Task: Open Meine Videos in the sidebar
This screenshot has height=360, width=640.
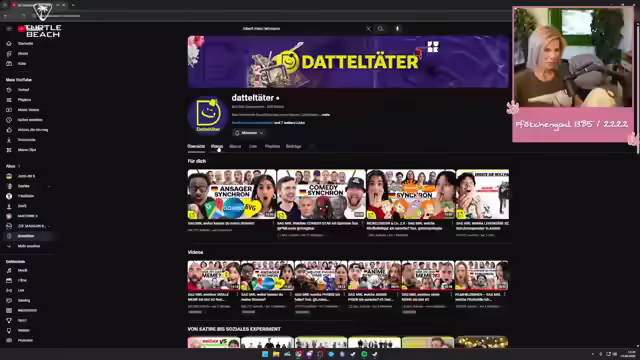Action: (x=29, y=110)
